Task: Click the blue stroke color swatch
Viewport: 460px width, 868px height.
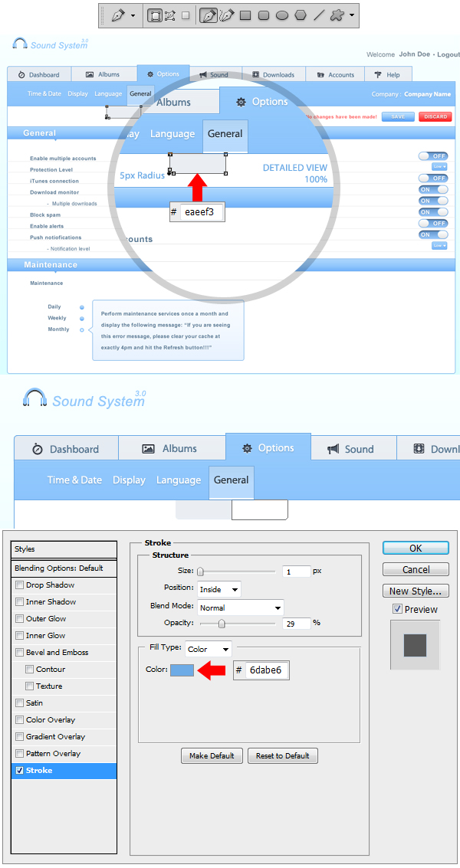Action: pyautogui.click(x=182, y=670)
